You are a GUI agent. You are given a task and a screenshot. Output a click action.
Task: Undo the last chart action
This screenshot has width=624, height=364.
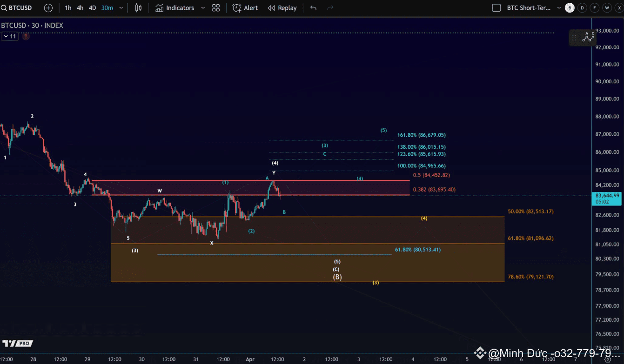point(313,8)
